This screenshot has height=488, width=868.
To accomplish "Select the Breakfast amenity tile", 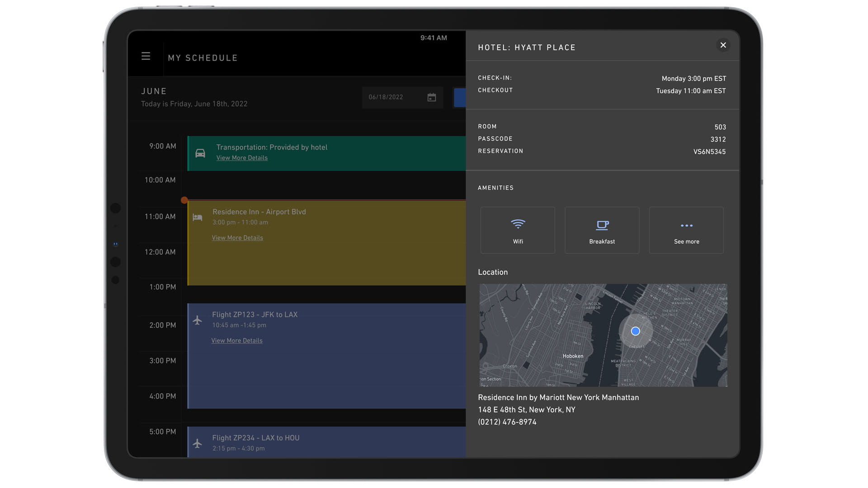I will pyautogui.click(x=602, y=230).
